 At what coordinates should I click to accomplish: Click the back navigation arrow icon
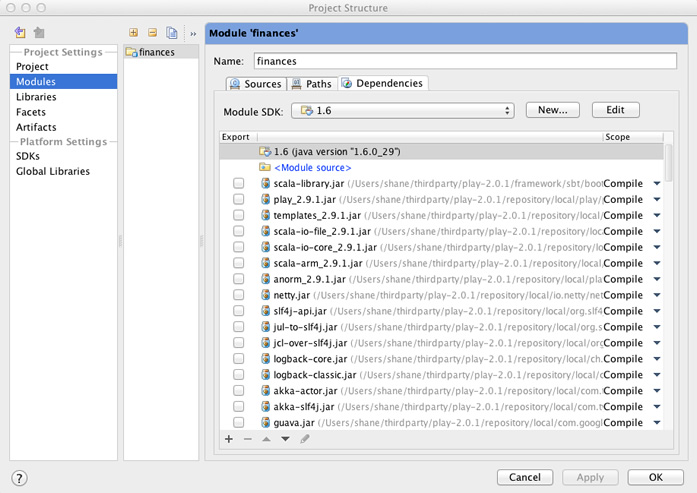(21, 33)
